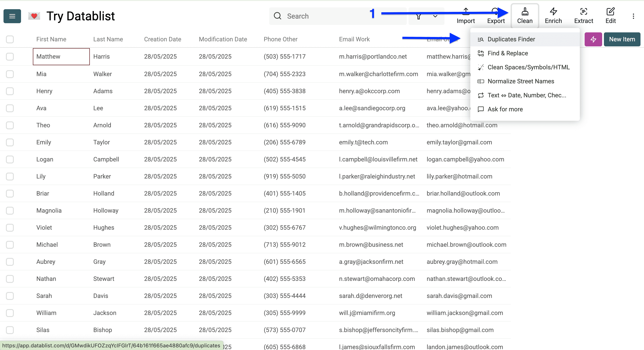
Task: Select the checkbox for Matthew Harris row
Action: [10, 57]
